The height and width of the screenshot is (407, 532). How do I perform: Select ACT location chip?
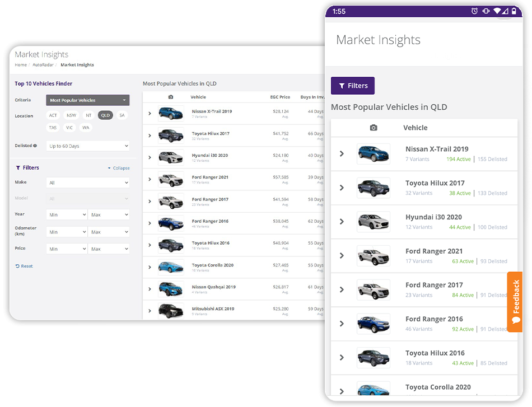point(53,115)
